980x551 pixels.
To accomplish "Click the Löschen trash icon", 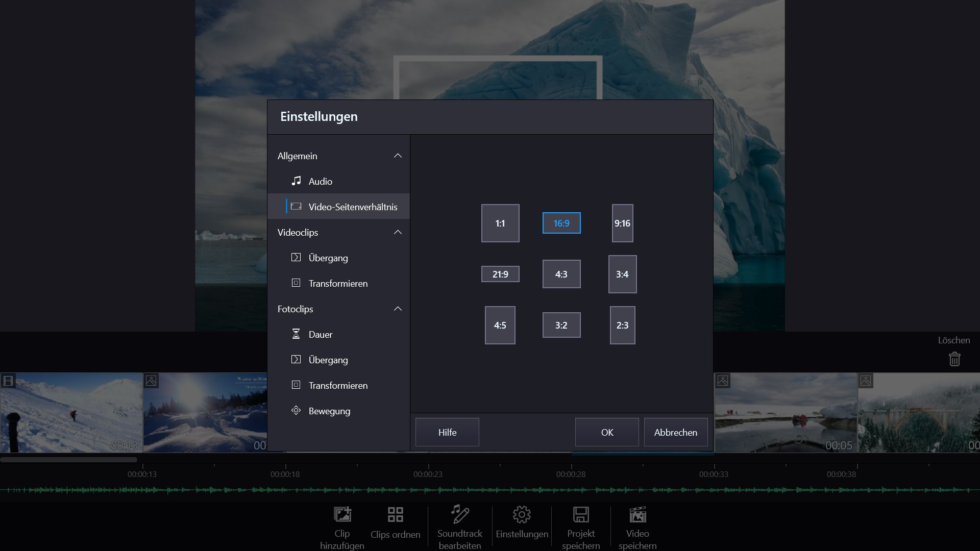I will (x=954, y=359).
